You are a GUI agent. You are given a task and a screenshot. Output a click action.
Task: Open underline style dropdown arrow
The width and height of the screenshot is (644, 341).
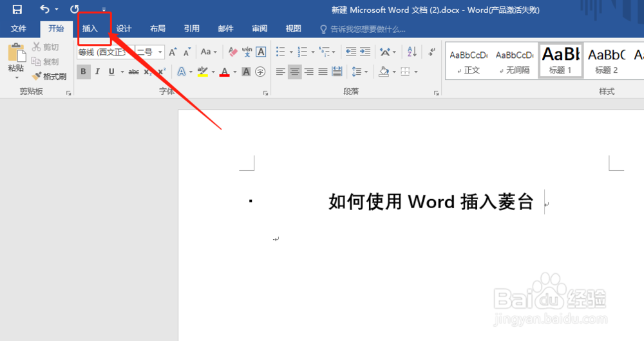(x=122, y=72)
